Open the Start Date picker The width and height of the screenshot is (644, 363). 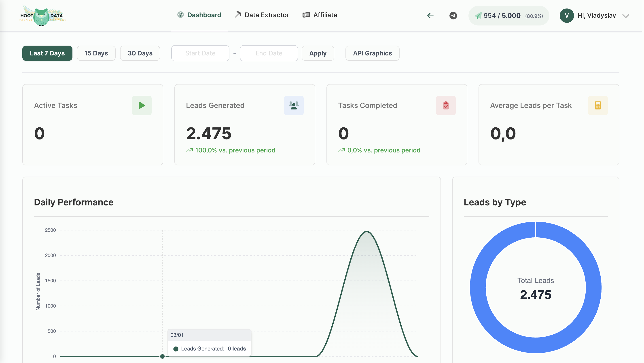click(200, 53)
